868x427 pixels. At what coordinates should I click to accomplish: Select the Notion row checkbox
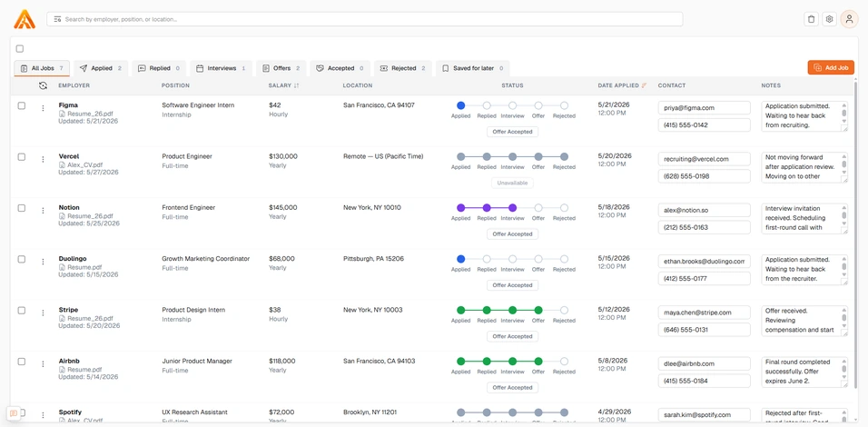point(22,208)
